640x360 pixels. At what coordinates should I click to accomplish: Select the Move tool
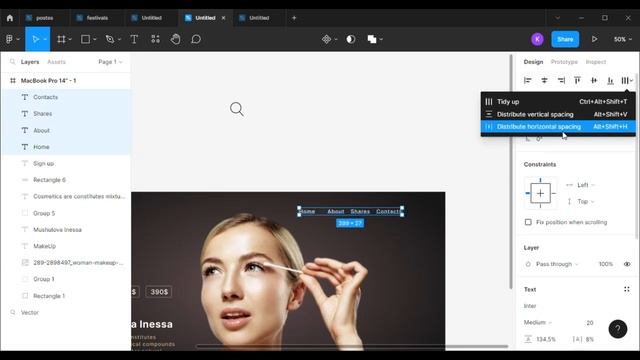point(36,39)
